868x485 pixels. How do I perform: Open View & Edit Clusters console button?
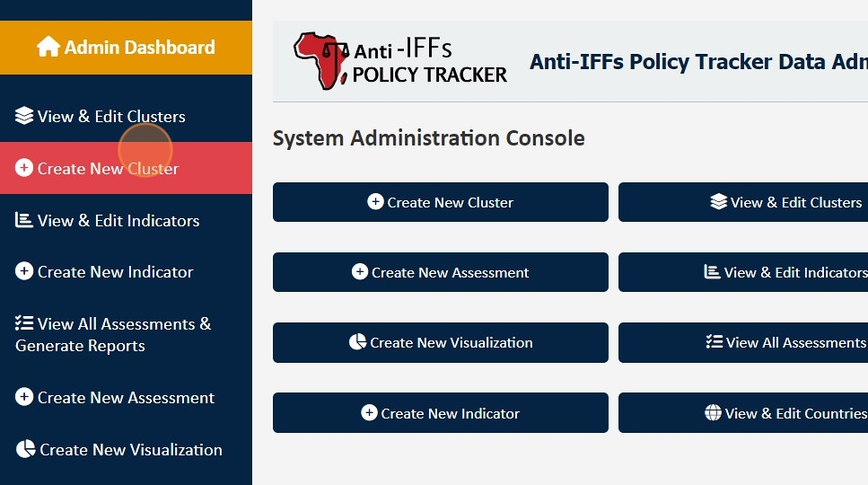coord(745,202)
